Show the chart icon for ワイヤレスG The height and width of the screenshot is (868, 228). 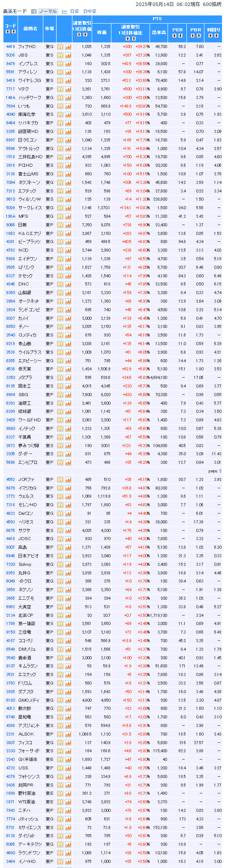pyautogui.click(x=68, y=80)
